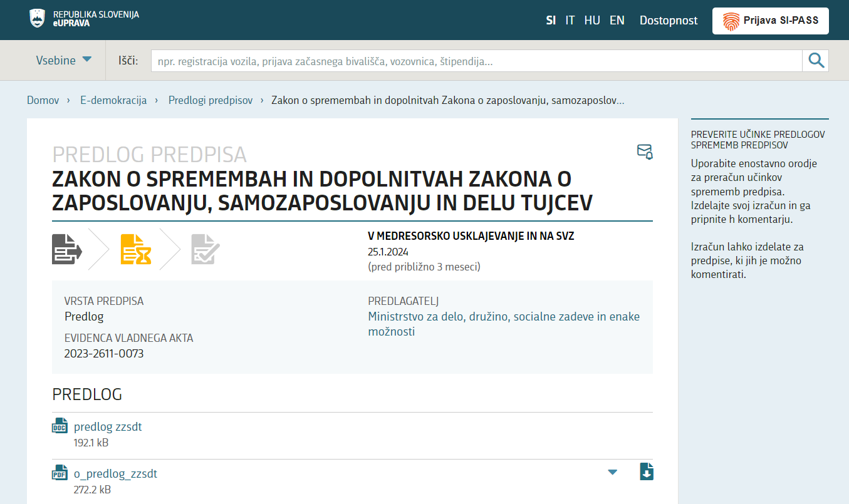The image size is (849, 504).
Task: Go to E-demokracija breadcrumb
Action: [x=113, y=100]
